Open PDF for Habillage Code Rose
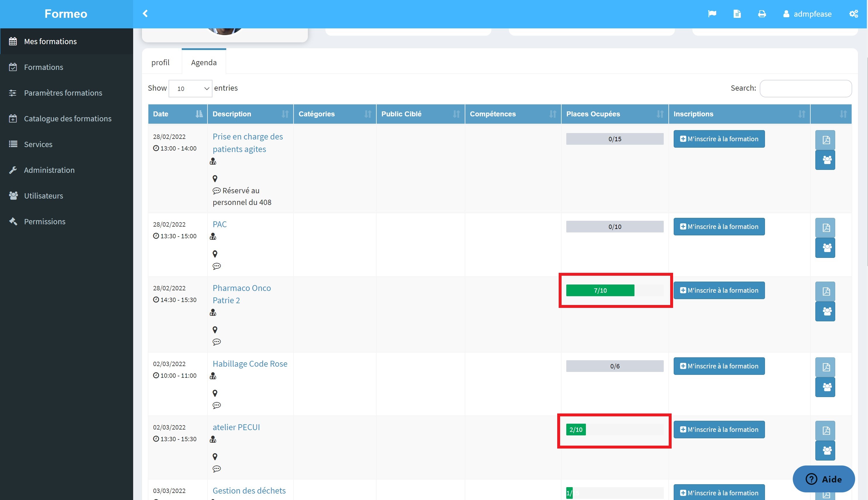 (825, 367)
